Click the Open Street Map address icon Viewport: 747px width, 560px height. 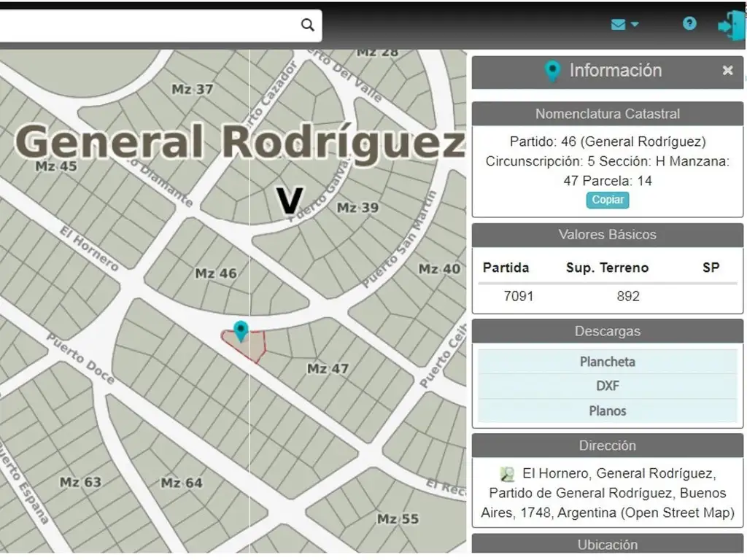click(x=508, y=474)
